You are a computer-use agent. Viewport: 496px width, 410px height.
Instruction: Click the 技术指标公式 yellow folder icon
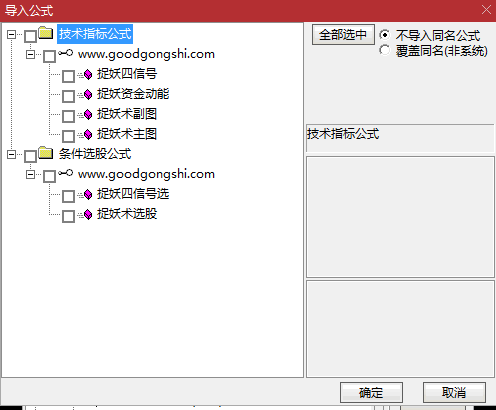46,33
